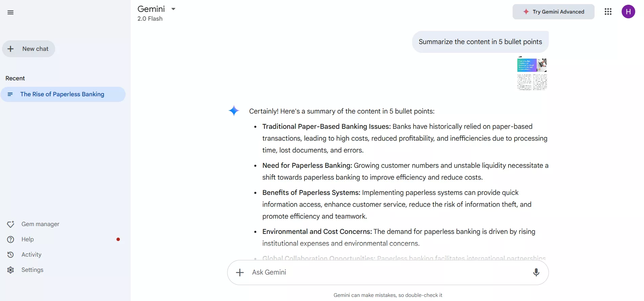644x301 pixels.
Task: Click the Ask Gemini input field
Action: point(372,272)
